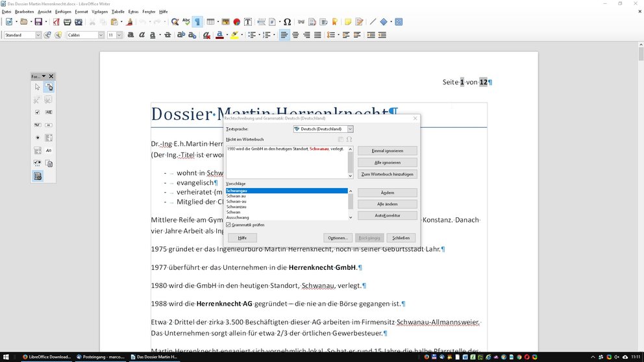This screenshot has height=362, width=644.
Task: Pick the Check Box control in Form Controls
Action: coord(38,112)
